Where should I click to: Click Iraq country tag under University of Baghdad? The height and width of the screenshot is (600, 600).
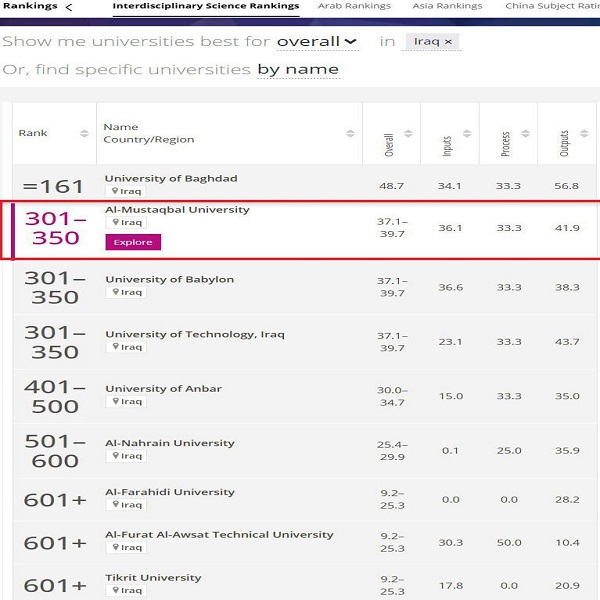point(126,191)
